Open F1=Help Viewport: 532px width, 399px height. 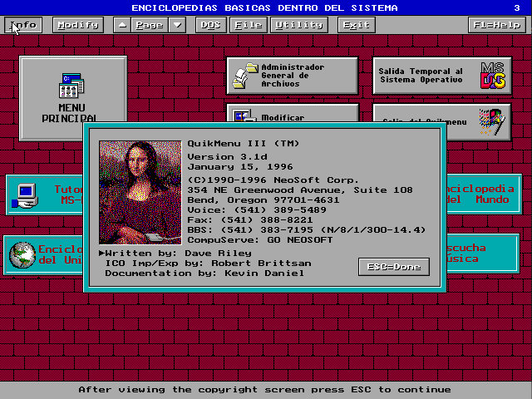coord(497,25)
